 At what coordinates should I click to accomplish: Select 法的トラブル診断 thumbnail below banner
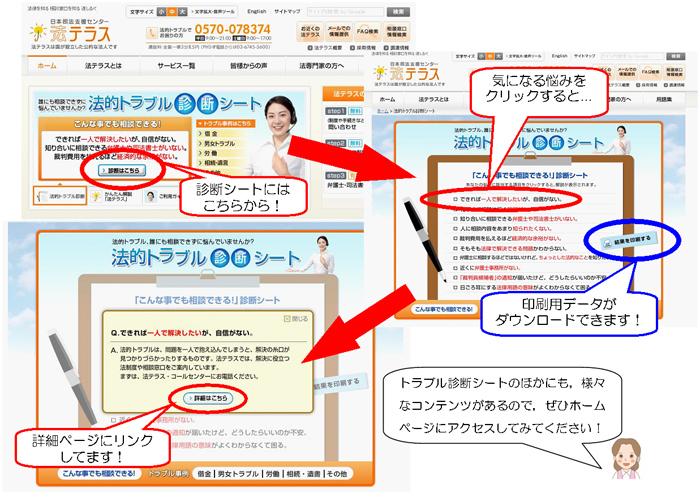[60, 196]
